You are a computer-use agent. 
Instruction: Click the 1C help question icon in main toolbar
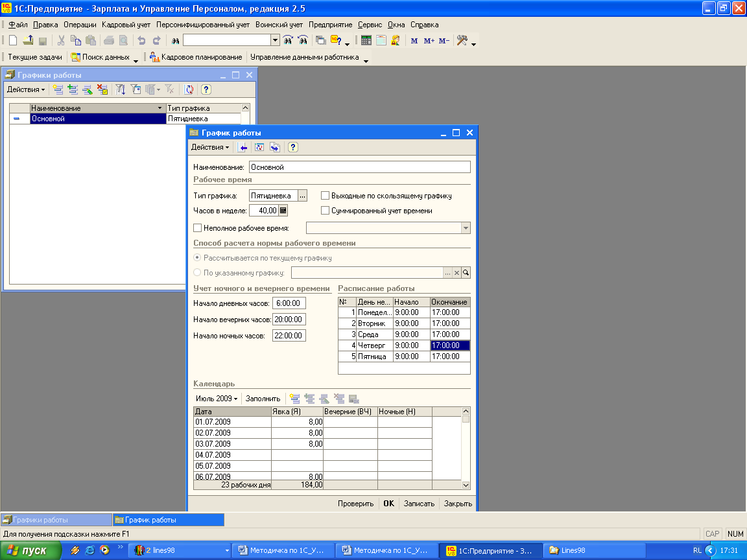[x=336, y=40]
